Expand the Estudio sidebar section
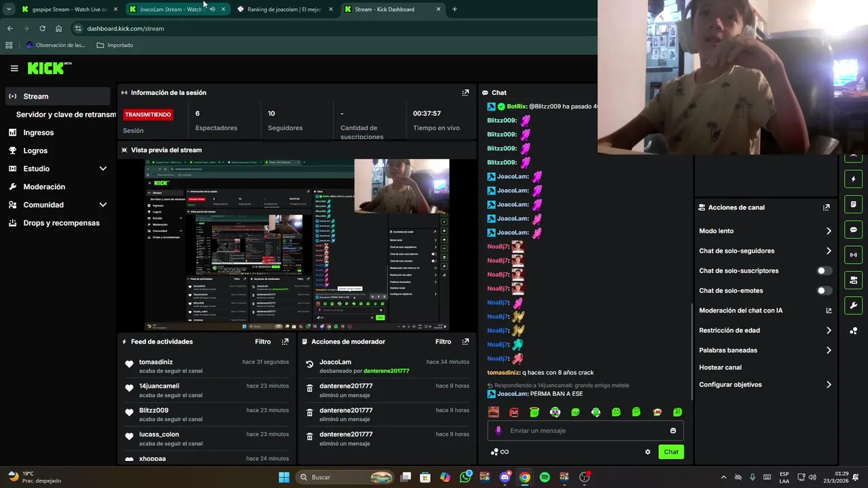The width and height of the screenshot is (868, 488). pos(103,169)
